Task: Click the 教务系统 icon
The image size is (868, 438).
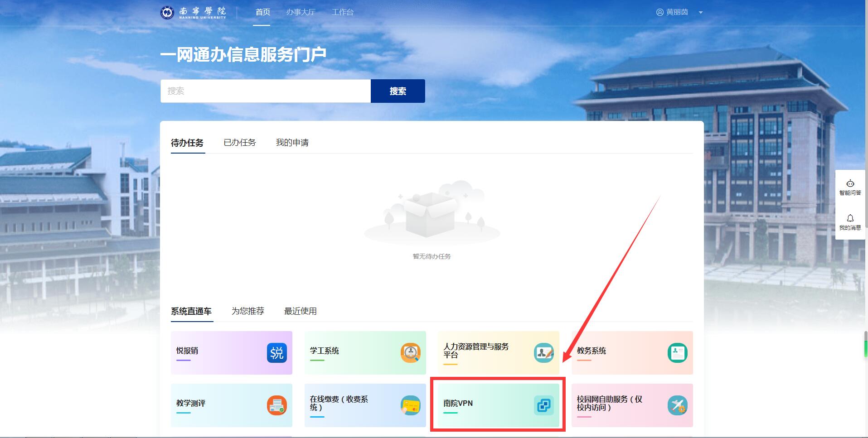Action: point(677,353)
